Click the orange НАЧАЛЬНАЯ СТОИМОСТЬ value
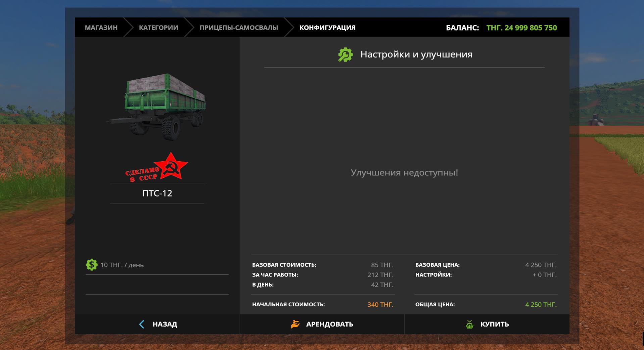The height and width of the screenshot is (350, 644). pos(380,305)
